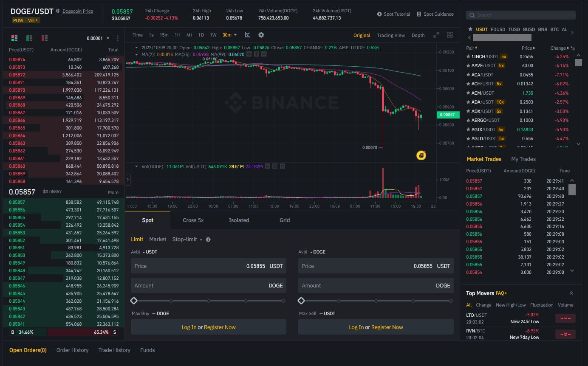This screenshot has width=588, height=366.
Task: Open MA indicator settings icon
Action: (257, 54)
